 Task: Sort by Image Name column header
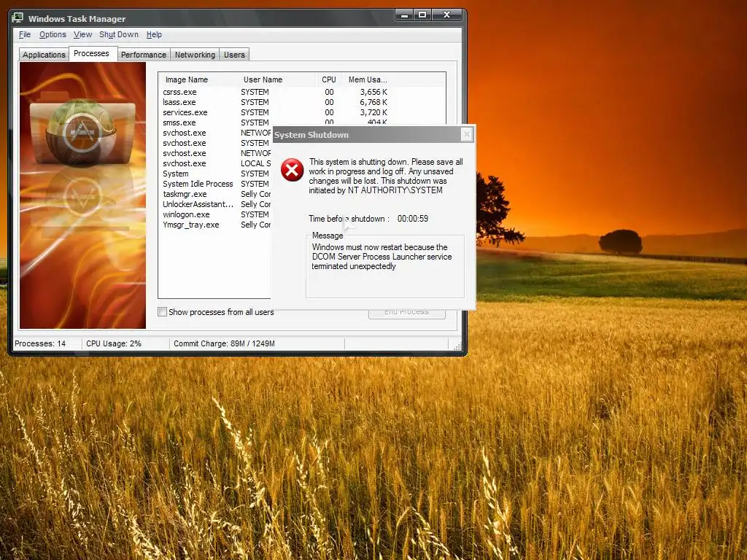pyautogui.click(x=198, y=79)
